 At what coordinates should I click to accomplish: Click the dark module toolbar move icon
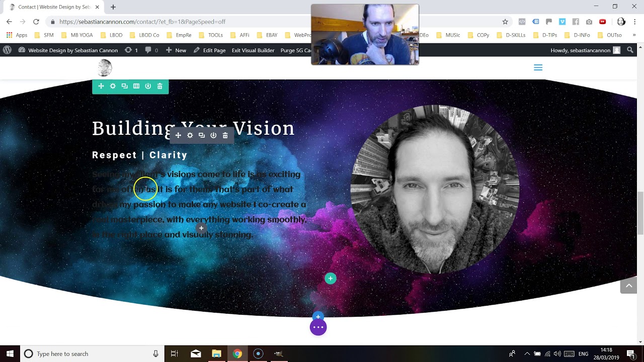(x=178, y=135)
